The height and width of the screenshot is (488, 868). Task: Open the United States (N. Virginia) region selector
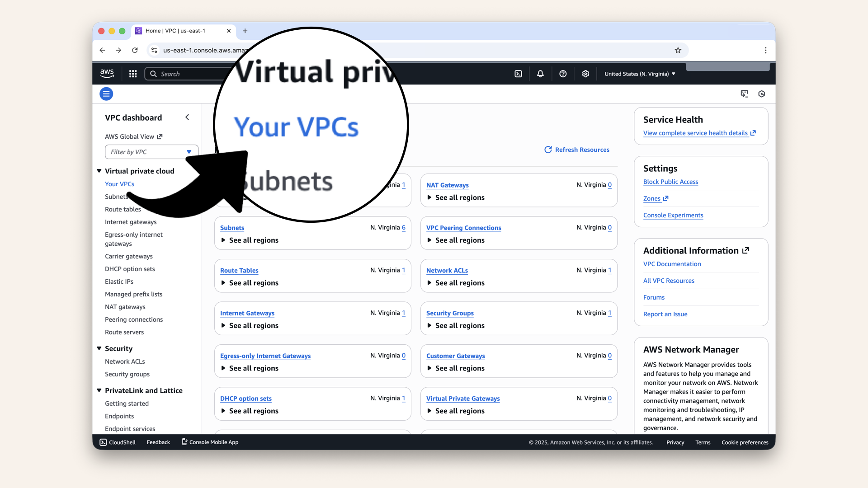639,73
